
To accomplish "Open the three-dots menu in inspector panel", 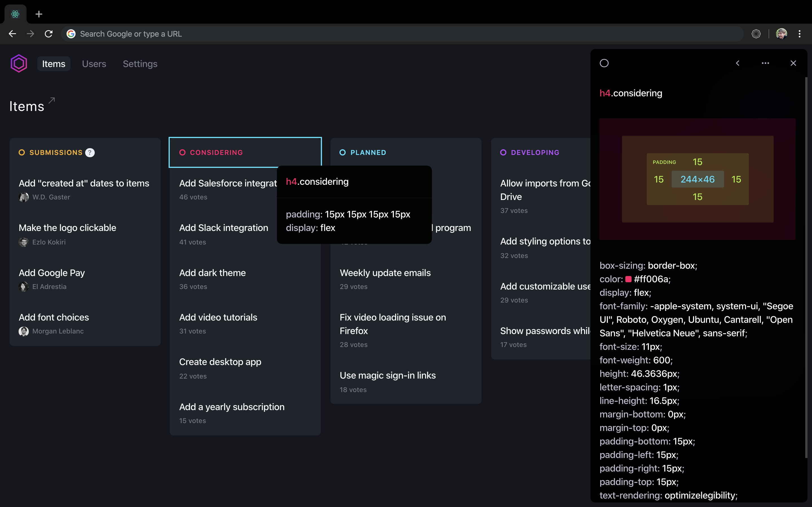I will pyautogui.click(x=765, y=63).
